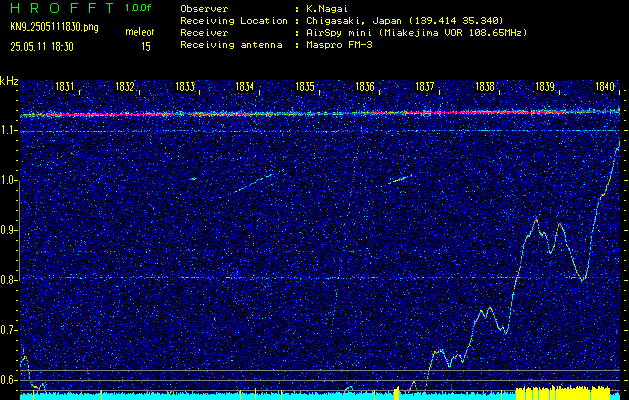
Task: Click the 1837 time marker
Action: (x=424, y=87)
